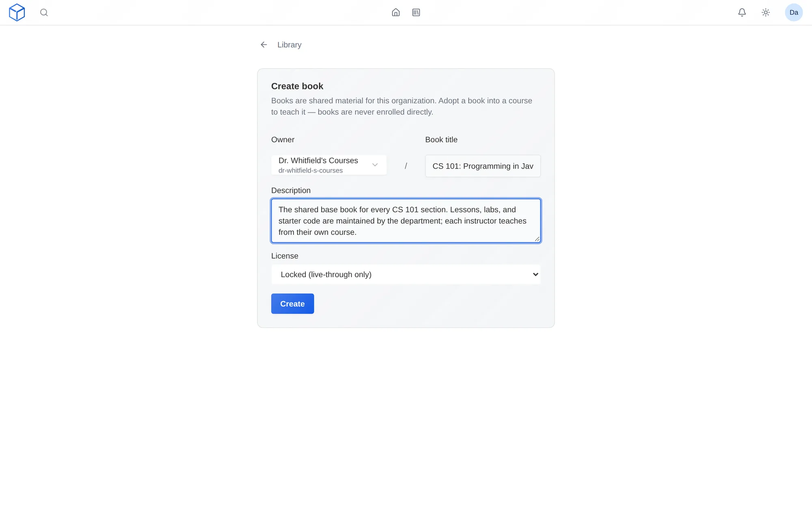812x508 pixels.
Task: Click the blue cube logo icon
Action: 17,12
